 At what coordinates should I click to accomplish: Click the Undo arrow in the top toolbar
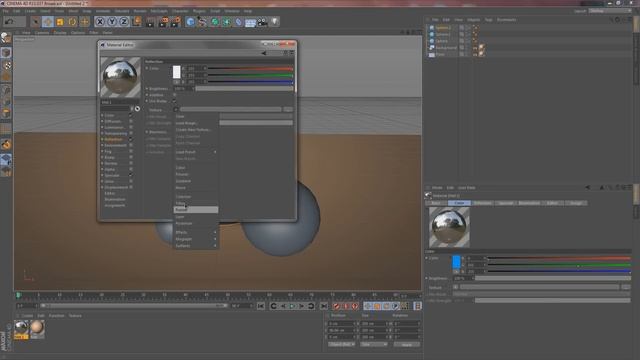9,22
